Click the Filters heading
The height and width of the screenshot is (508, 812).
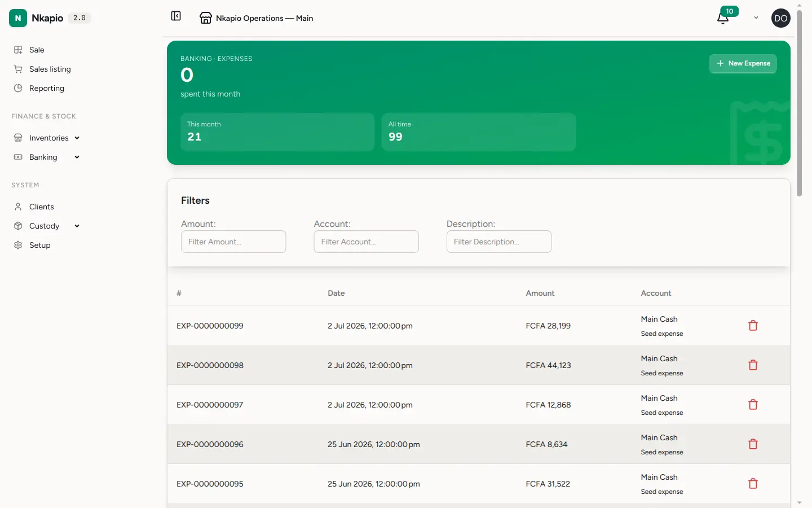[x=195, y=200]
